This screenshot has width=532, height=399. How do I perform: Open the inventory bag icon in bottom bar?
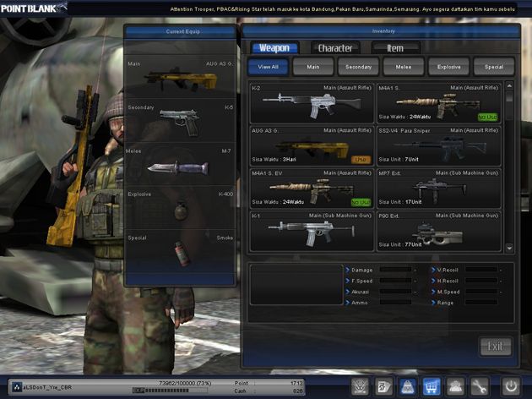click(x=408, y=386)
